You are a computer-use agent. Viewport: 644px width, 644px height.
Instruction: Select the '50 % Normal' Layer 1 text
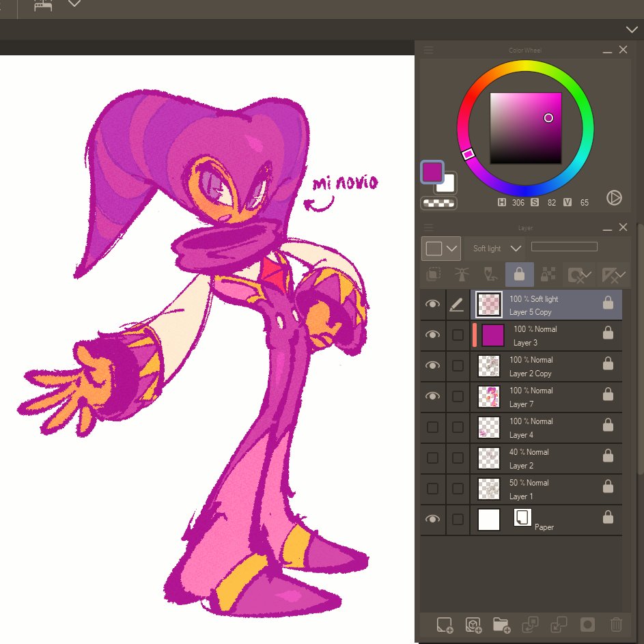pos(529,483)
